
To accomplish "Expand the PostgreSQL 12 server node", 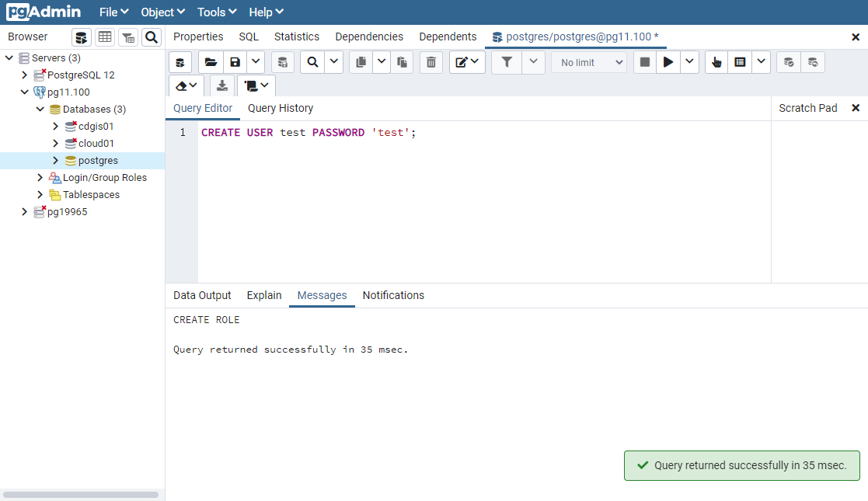I will [x=25, y=75].
